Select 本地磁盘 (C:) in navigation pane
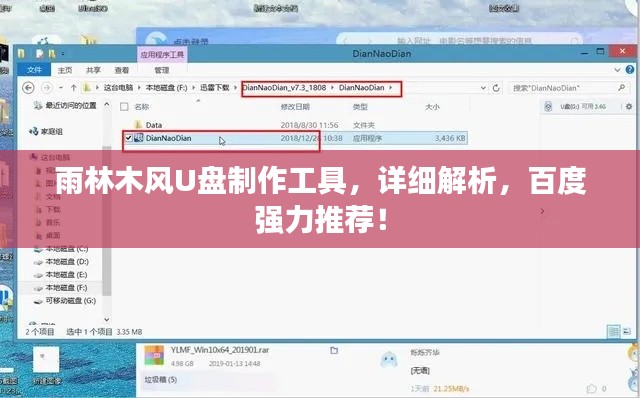Image resolution: width=640 pixels, height=398 pixels. pos(67,249)
